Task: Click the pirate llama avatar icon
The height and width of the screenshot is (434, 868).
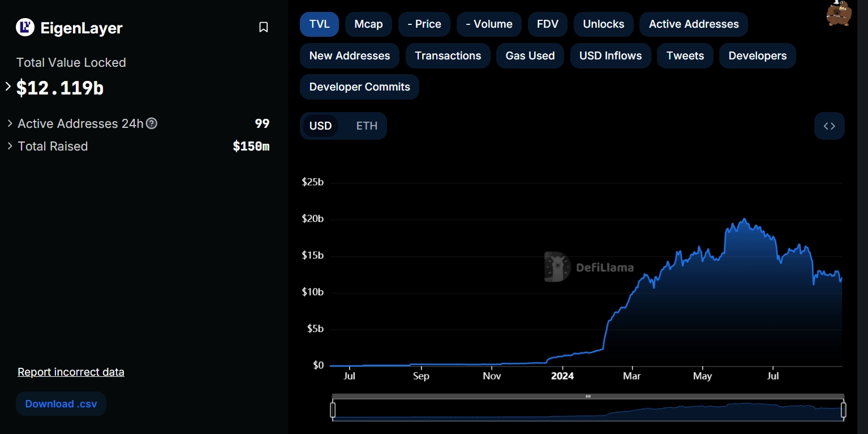Action: [839, 13]
